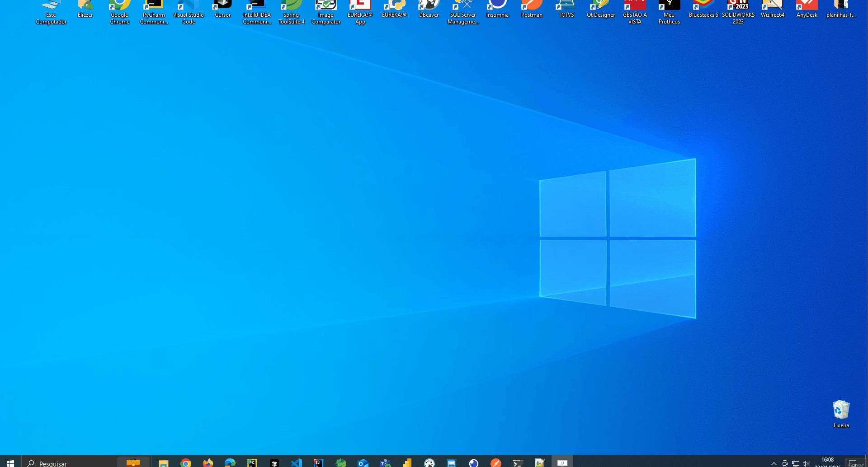868x467 pixels.
Task: Open Visual Studio Code from the taskbar
Action: click(x=296, y=462)
